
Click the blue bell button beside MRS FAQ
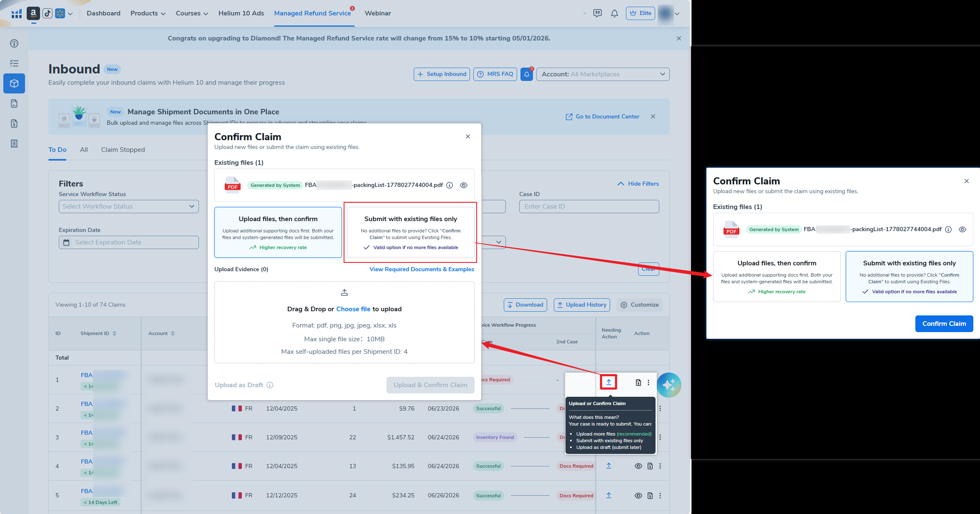coord(527,74)
